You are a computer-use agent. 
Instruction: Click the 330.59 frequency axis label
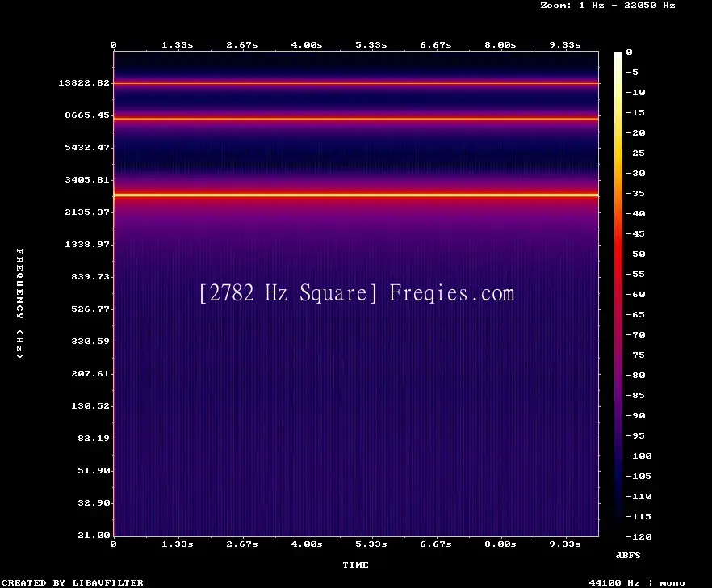coord(90,341)
